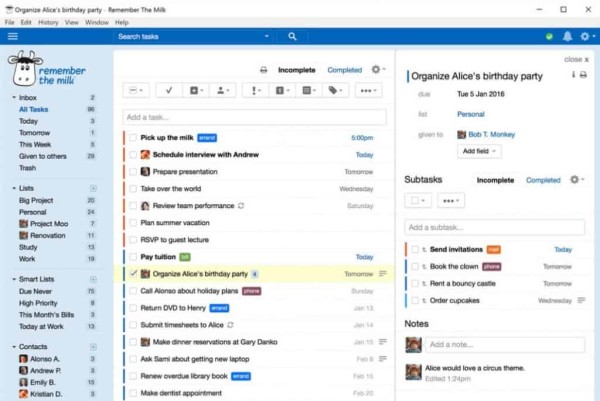Switch to the Completed tasks tab

click(x=344, y=70)
